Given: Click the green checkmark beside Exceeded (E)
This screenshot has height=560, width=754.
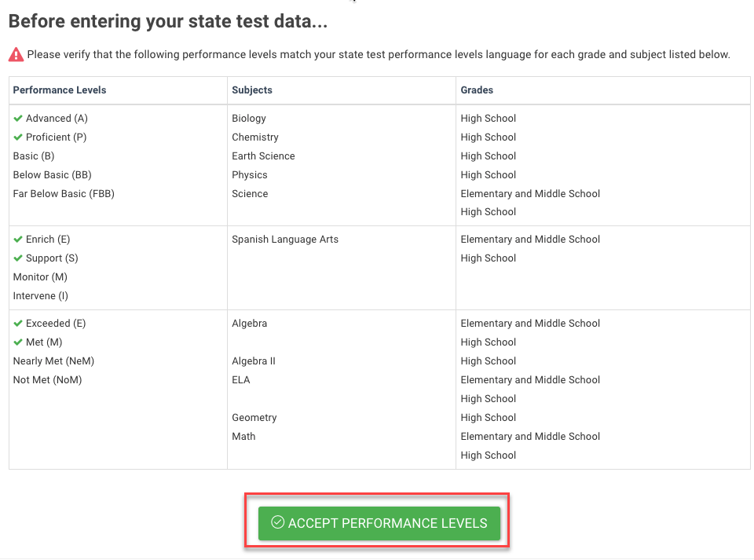Looking at the screenshot, I should (x=18, y=324).
